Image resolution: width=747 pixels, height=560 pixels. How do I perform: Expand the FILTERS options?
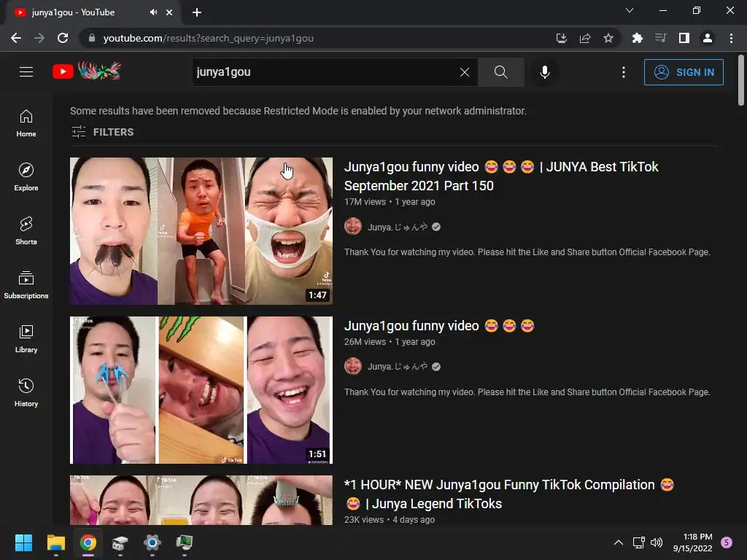102,132
